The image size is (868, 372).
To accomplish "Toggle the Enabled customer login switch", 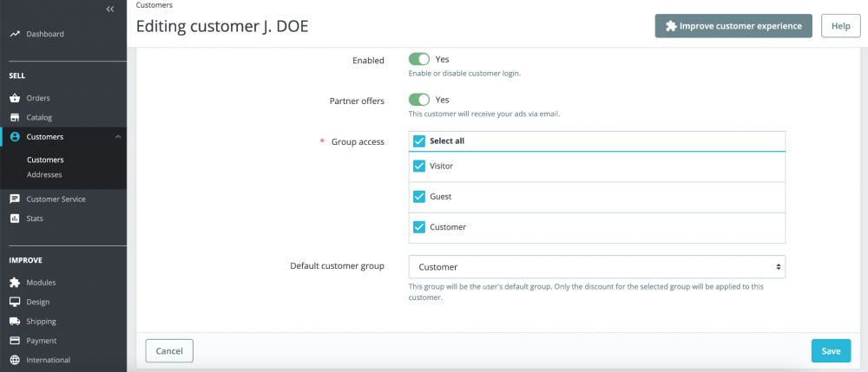I will pyautogui.click(x=419, y=59).
